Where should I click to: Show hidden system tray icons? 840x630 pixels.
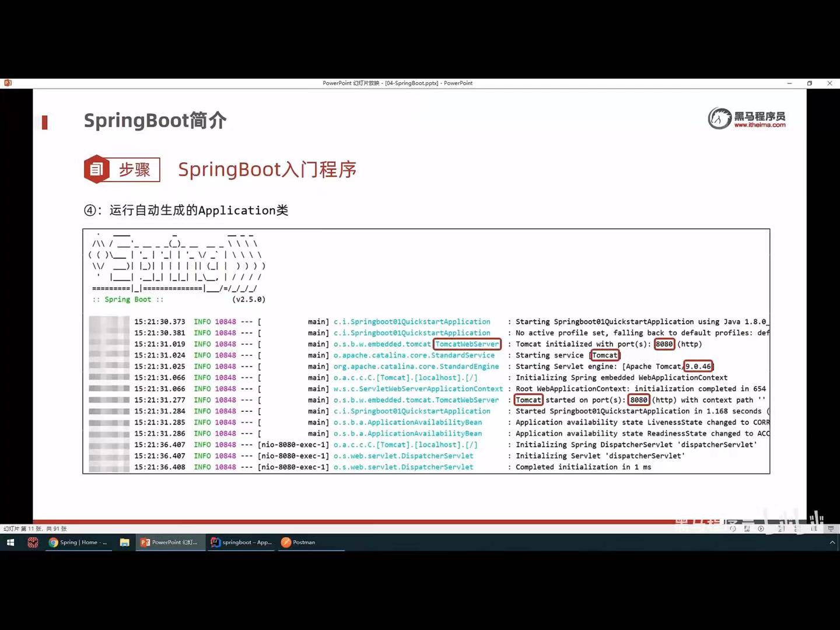(832, 542)
